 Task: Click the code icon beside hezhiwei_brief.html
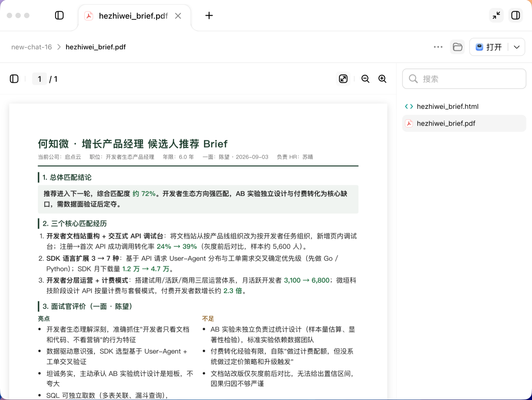click(409, 106)
